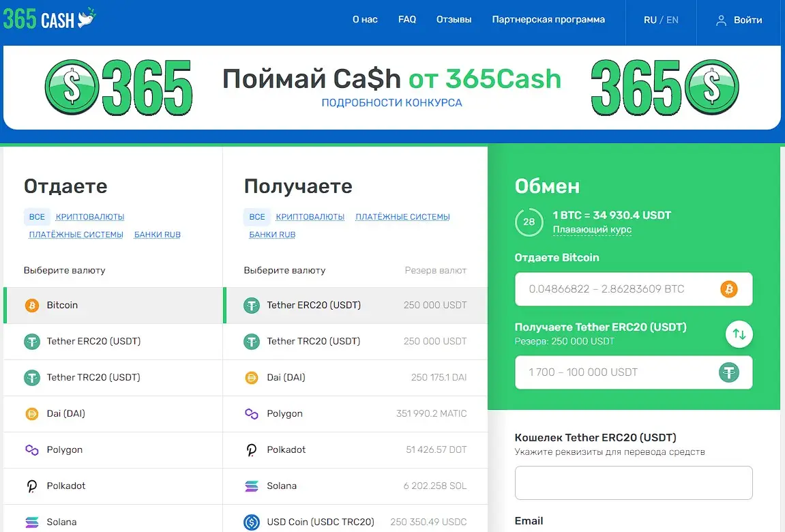Choose Polygon row in the Отдаете list

[x=113, y=450]
